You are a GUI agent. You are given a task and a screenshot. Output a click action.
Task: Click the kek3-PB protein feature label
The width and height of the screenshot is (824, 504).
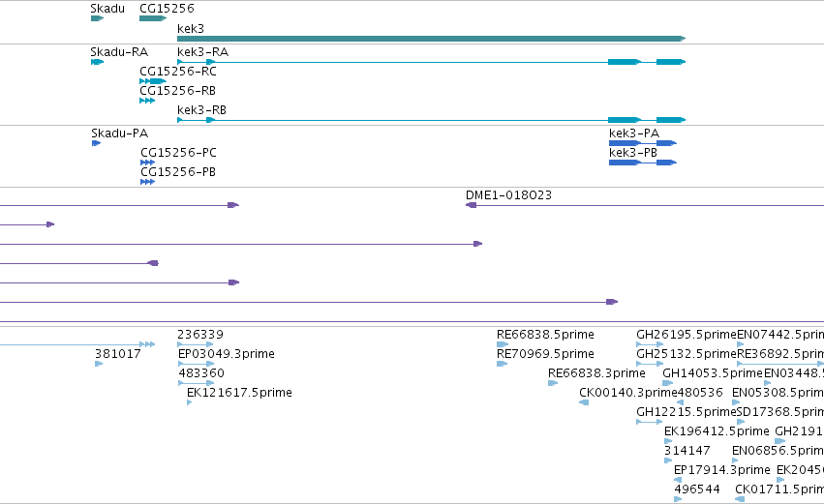coord(633,153)
